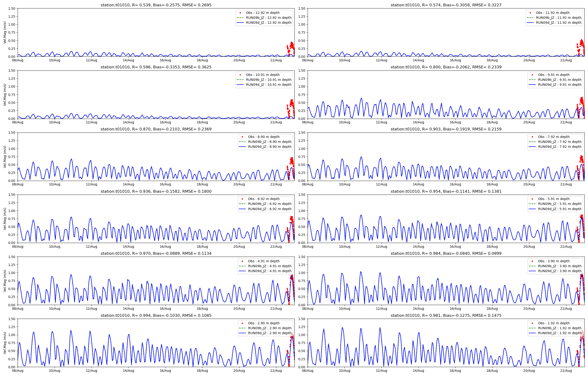Click the green dashed line sample in 8.90 m legend
This screenshot has width=588, height=376.
click(242, 142)
